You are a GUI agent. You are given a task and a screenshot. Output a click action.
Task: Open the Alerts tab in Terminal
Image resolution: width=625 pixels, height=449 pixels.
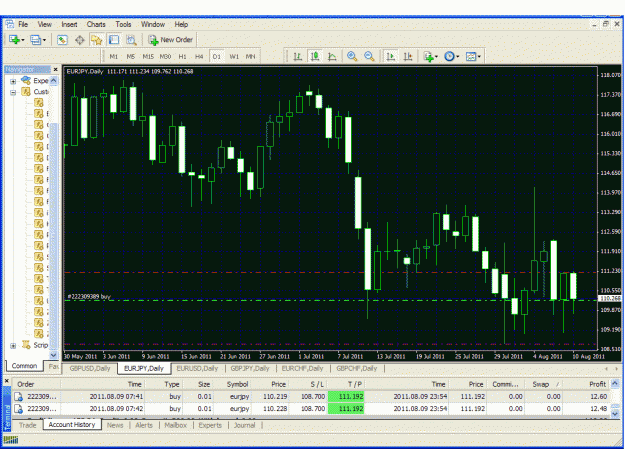point(144,425)
